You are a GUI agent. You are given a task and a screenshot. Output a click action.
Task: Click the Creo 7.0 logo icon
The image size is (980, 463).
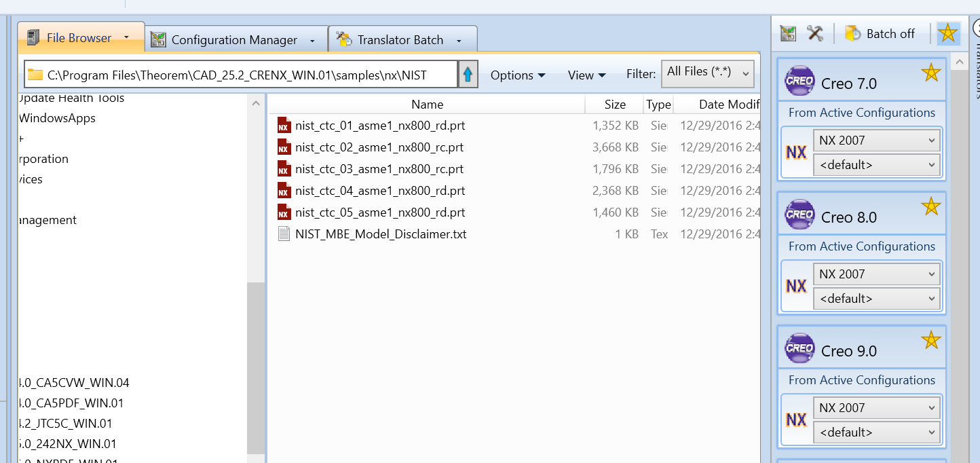[x=799, y=81]
